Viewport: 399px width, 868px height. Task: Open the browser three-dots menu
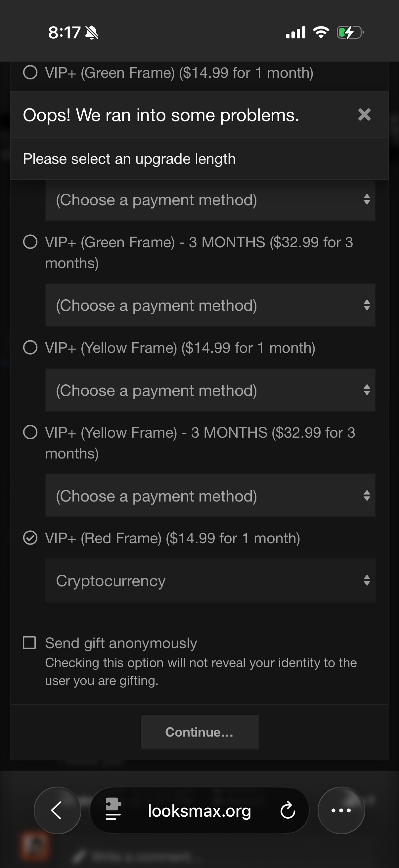(x=341, y=810)
